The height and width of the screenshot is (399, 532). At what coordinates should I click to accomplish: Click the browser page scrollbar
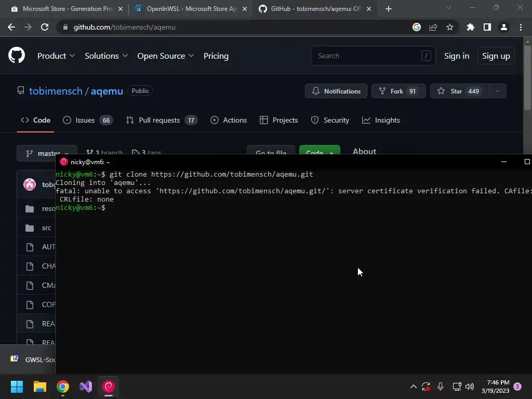527,78
